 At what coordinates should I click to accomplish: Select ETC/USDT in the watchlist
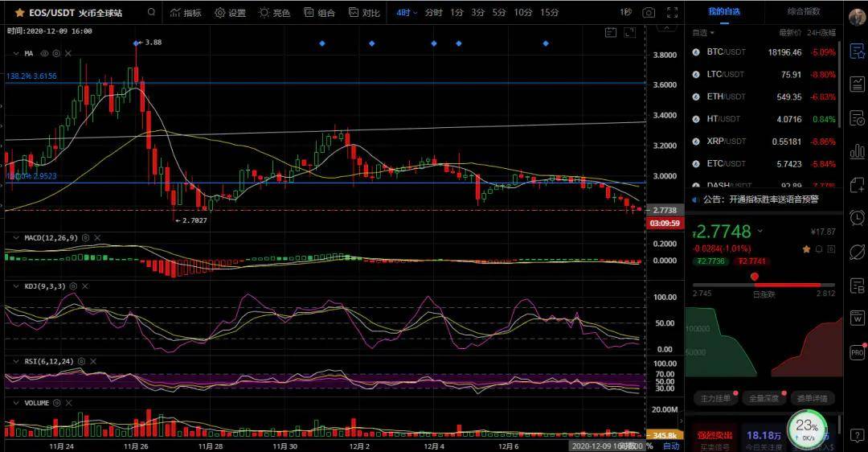click(x=764, y=164)
